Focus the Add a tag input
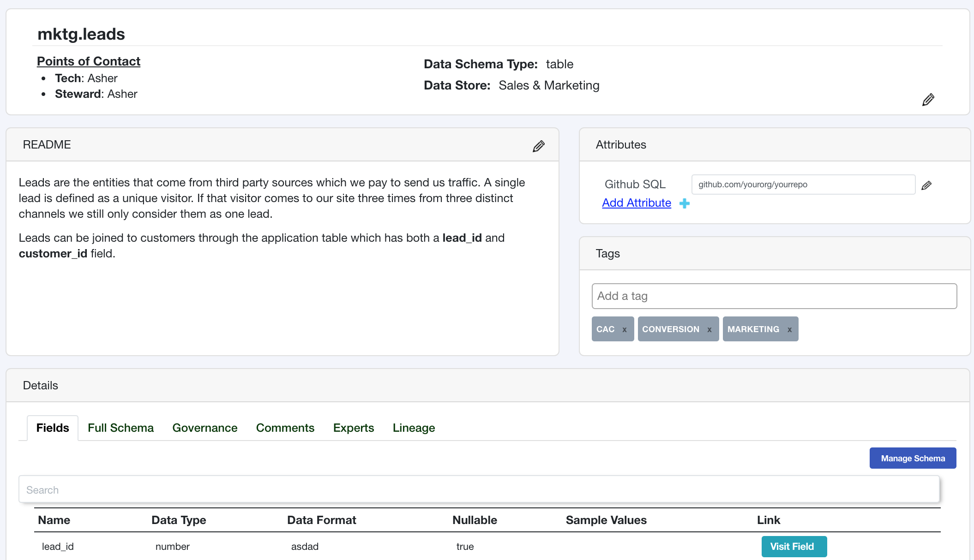The height and width of the screenshot is (560, 974). (774, 296)
